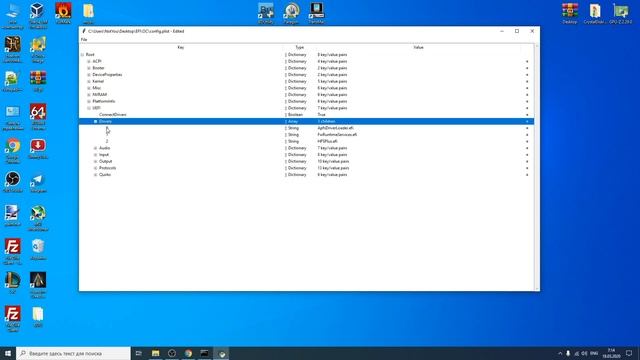Switch the ENG input language indicator

pyautogui.click(x=594, y=353)
